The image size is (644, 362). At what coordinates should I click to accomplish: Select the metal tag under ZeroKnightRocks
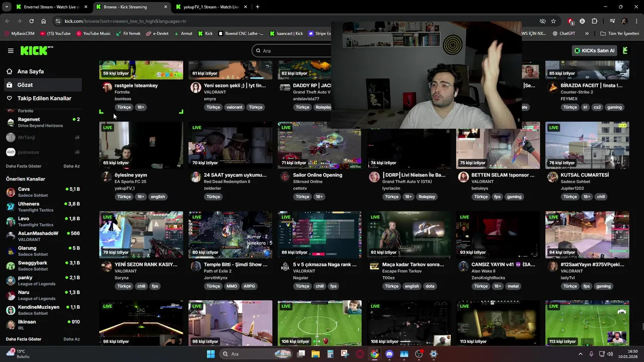pos(513,286)
